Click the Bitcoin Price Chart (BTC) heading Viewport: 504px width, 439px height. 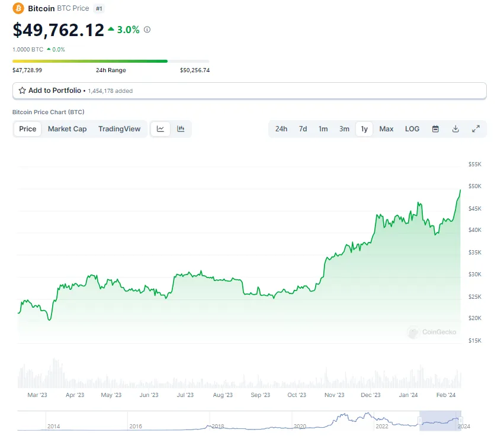tap(49, 112)
